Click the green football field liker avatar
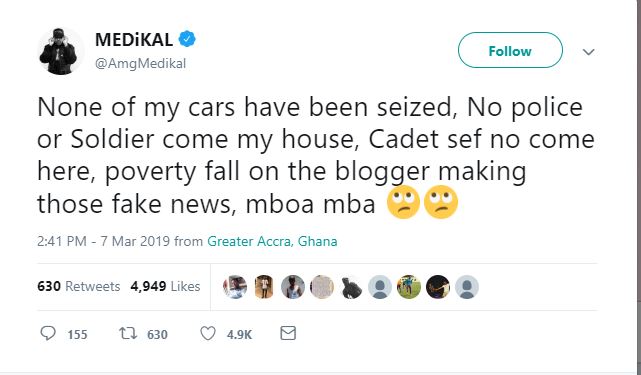This screenshot has height=375, width=641. click(409, 287)
